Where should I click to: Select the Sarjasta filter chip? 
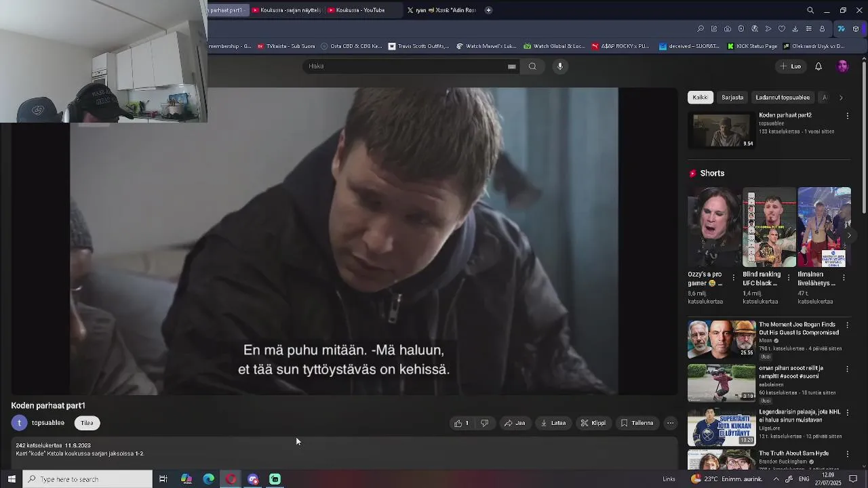click(732, 98)
